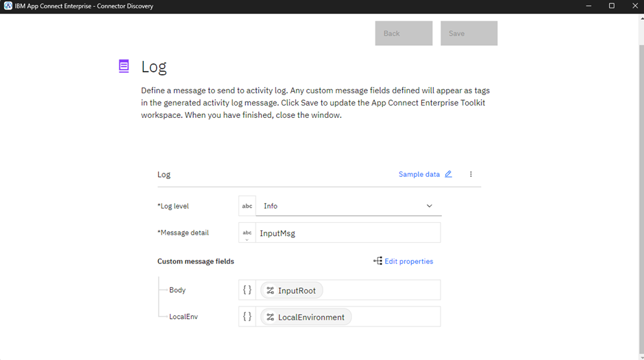Click the Edit properties tree icon
Screen dimensions: 644x360
click(x=377, y=261)
